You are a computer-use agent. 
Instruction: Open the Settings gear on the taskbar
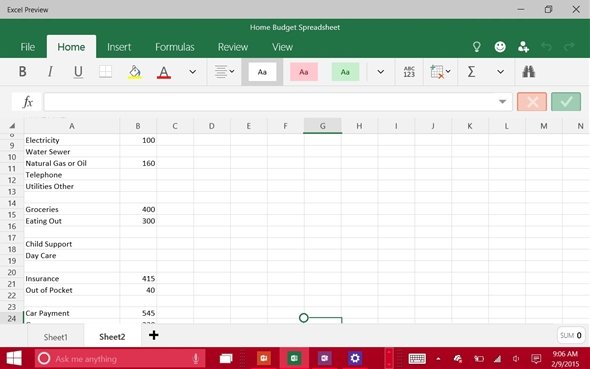tap(354, 358)
